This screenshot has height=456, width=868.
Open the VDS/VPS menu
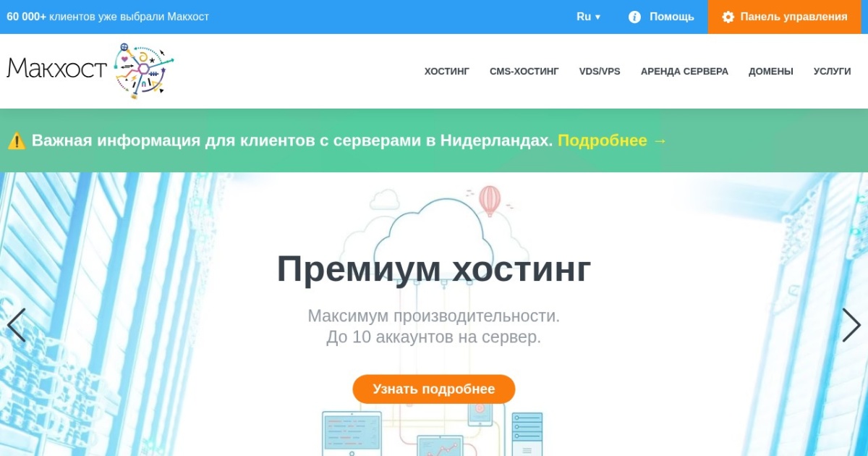(600, 72)
